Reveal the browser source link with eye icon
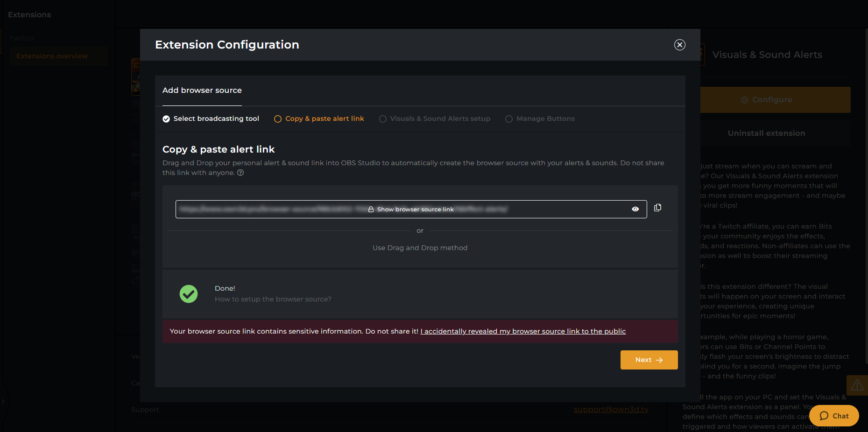The image size is (868, 432). click(635, 209)
